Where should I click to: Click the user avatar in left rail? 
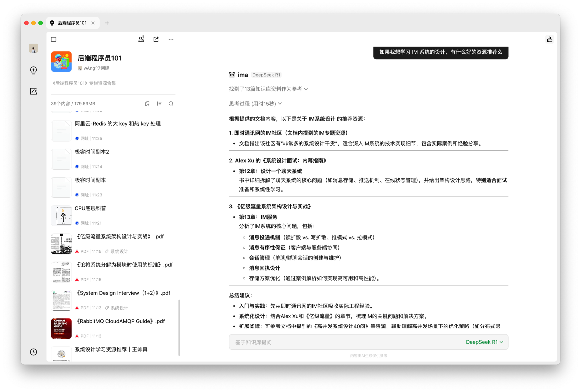[x=33, y=48]
